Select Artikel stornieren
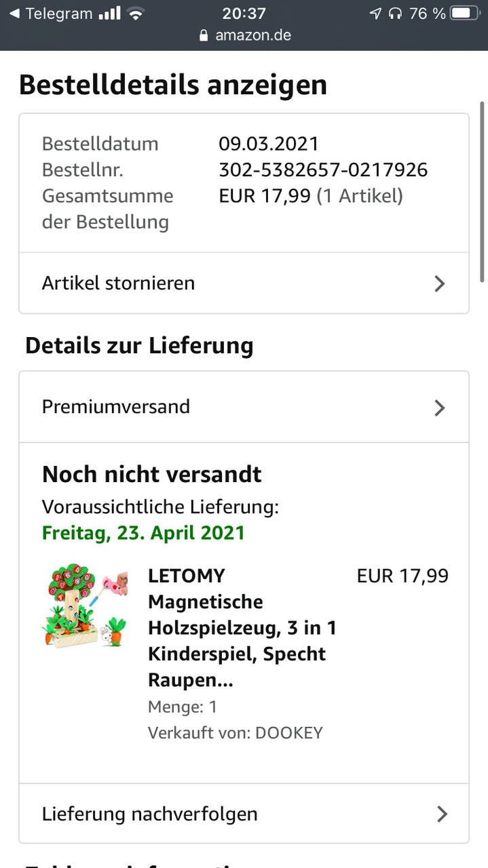Screen dimensions: 488x868 119,283
